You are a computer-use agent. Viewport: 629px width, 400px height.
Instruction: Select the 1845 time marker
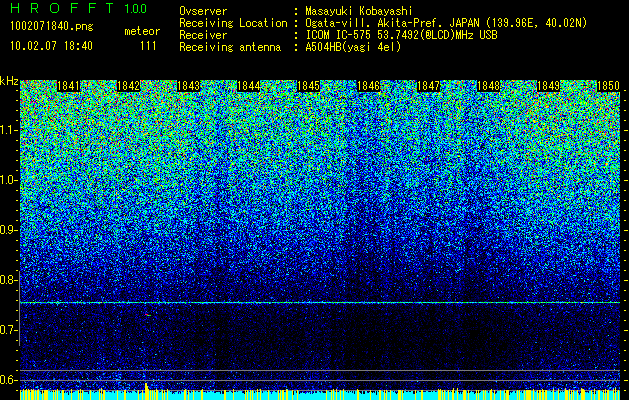[308, 86]
